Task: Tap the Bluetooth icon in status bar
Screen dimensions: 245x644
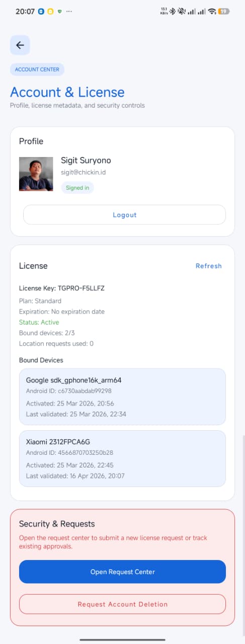Action: click(172, 11)
